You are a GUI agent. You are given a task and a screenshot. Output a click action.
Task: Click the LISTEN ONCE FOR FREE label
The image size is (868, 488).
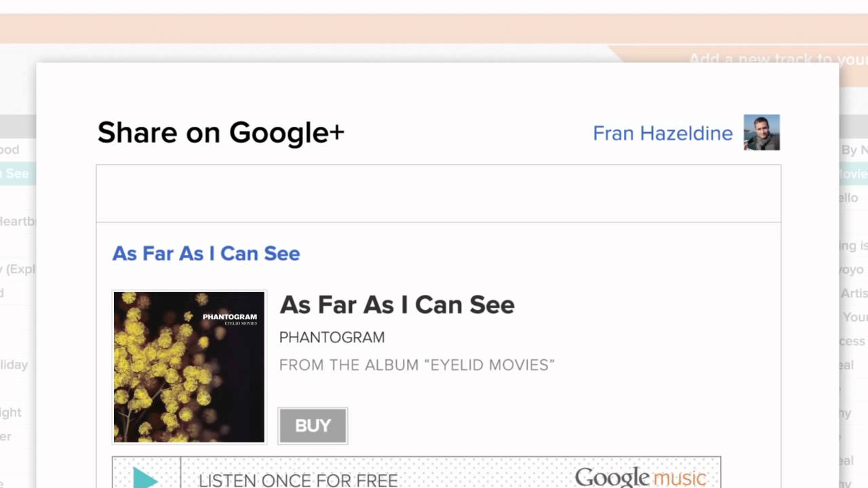coord(298,480)
